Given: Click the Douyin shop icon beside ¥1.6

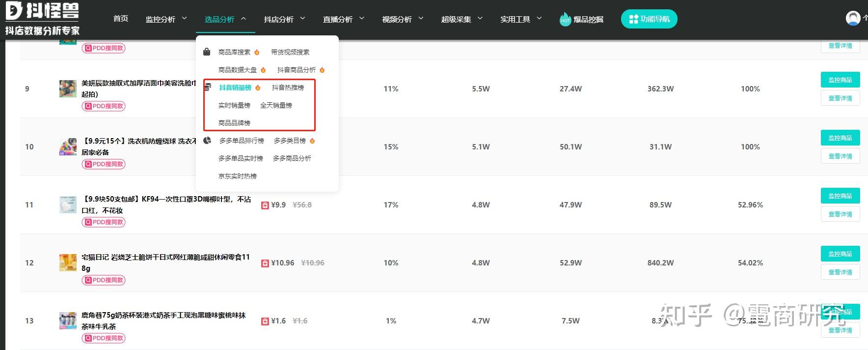Looking at the screenshot, I should pyautogui.click(x=265, y=321).
